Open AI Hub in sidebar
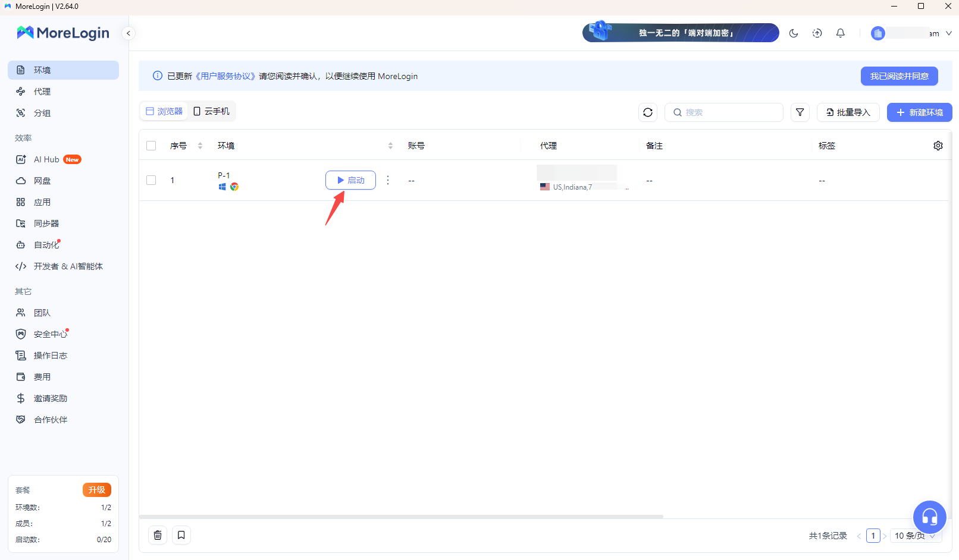This screenshot has height=560, width=959. pyautogui.click(x=64, y=159)
